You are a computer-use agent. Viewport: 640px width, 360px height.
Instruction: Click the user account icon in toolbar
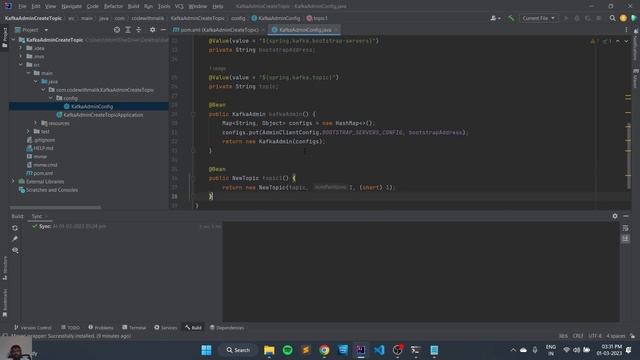(495, 18)
